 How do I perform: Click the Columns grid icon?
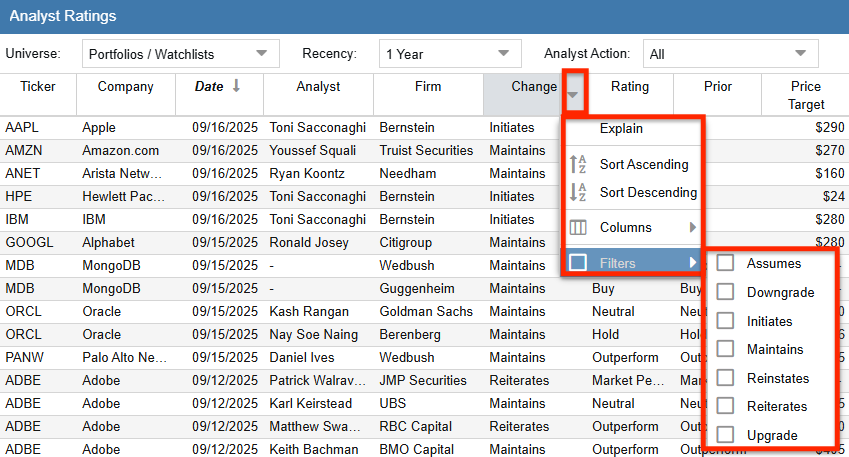click(x=578, y=227)
